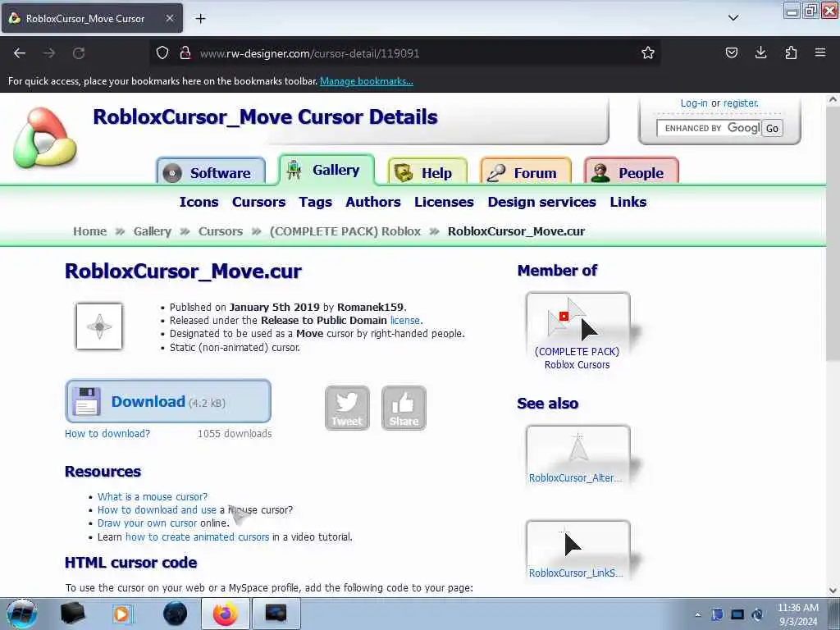The width and height of the screenshot is (840, 630).
Task: Go to Cursors breadcrumb link
Action: tap(221, 231)
